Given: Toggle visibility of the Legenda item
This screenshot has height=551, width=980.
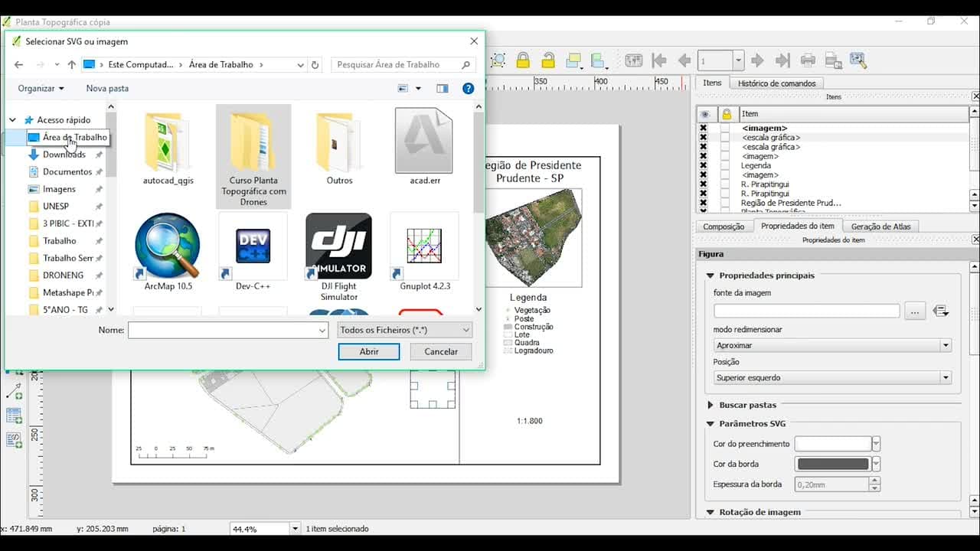Looking at the screenshot, I should pos(704,165).
